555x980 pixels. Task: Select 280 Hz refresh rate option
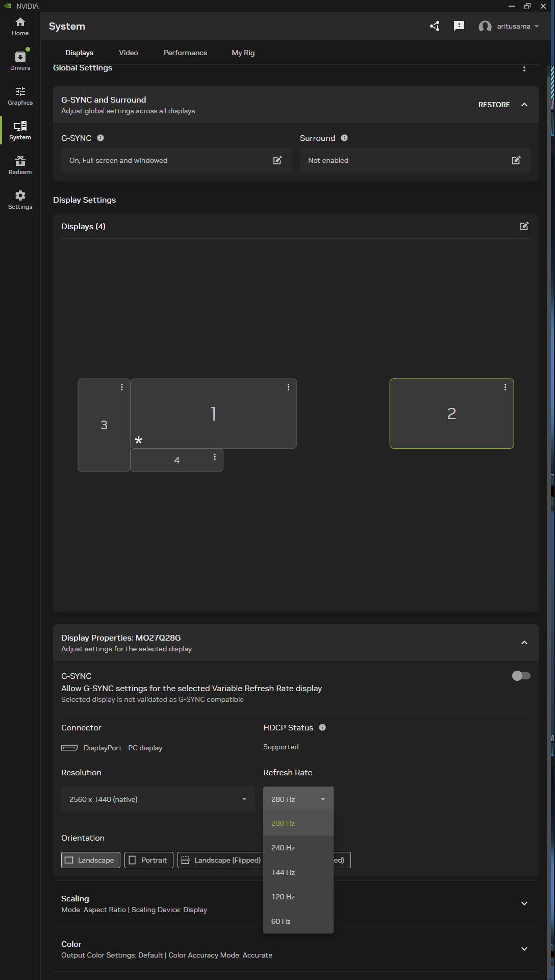(x=298, y=823)
